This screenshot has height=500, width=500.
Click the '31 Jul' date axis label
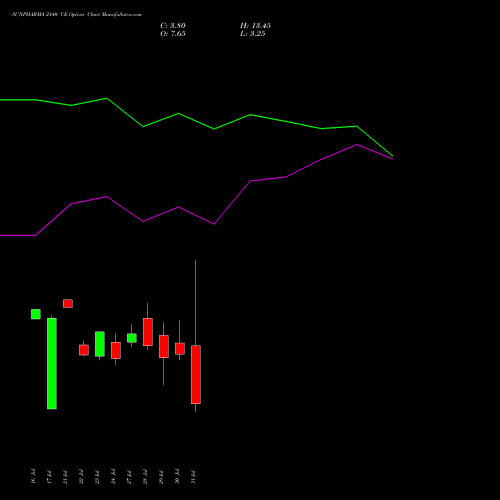point(193,477)
